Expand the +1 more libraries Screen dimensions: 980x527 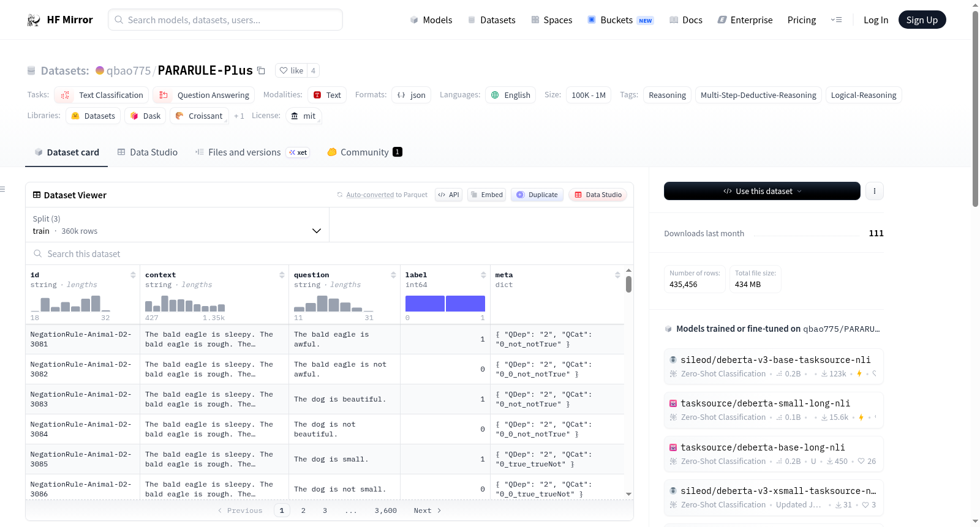[x=239, y=116]
